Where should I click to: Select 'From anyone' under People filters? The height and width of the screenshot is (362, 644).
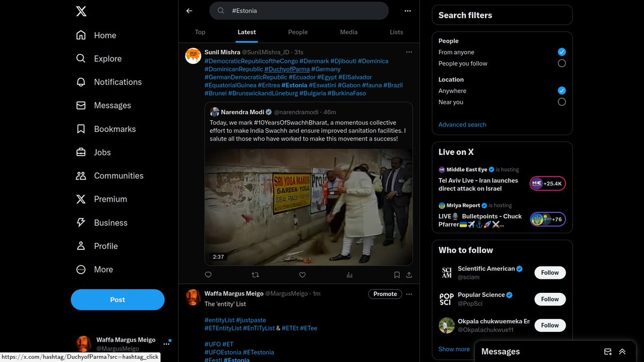562,52
